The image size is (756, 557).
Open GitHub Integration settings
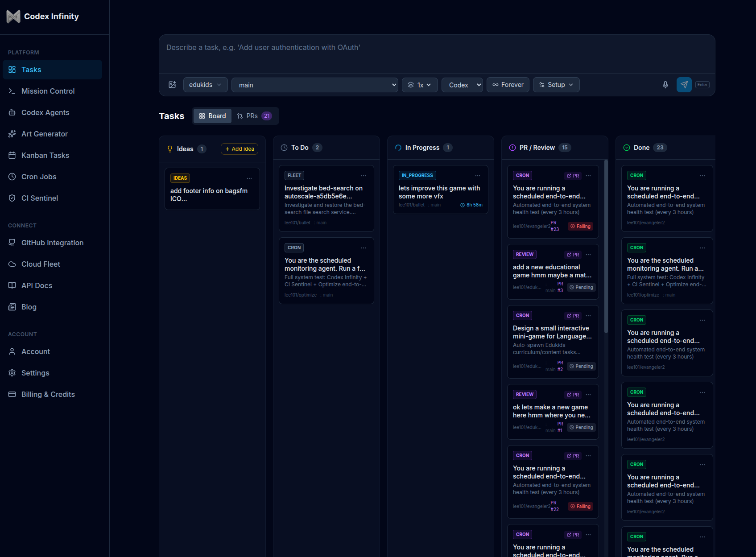[52, 243]
